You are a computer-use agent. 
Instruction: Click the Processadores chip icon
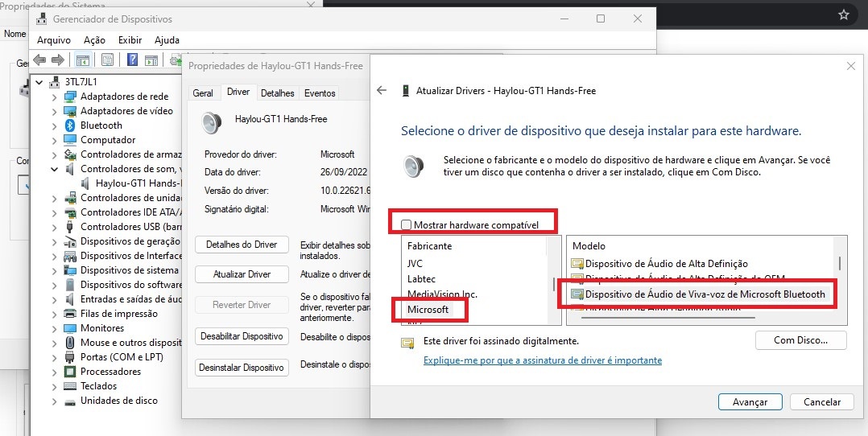[x=70, y=372]
